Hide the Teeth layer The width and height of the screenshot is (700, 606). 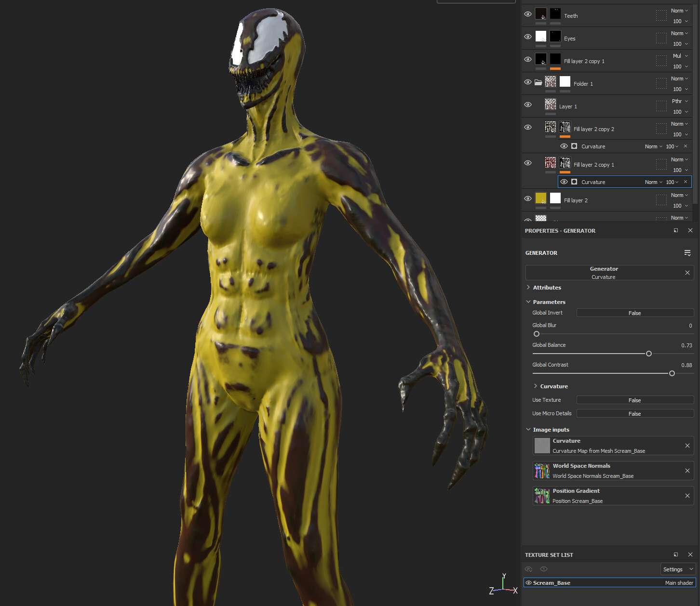(x=528, y=14)
